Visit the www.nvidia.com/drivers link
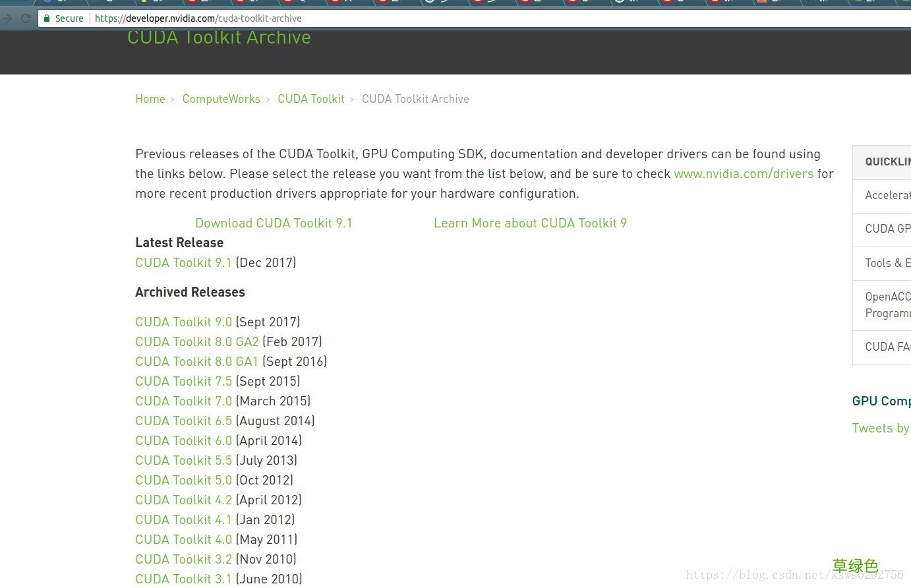Viewport: 911px width, 588px height. pyautogui.click(x=744, y=174)
